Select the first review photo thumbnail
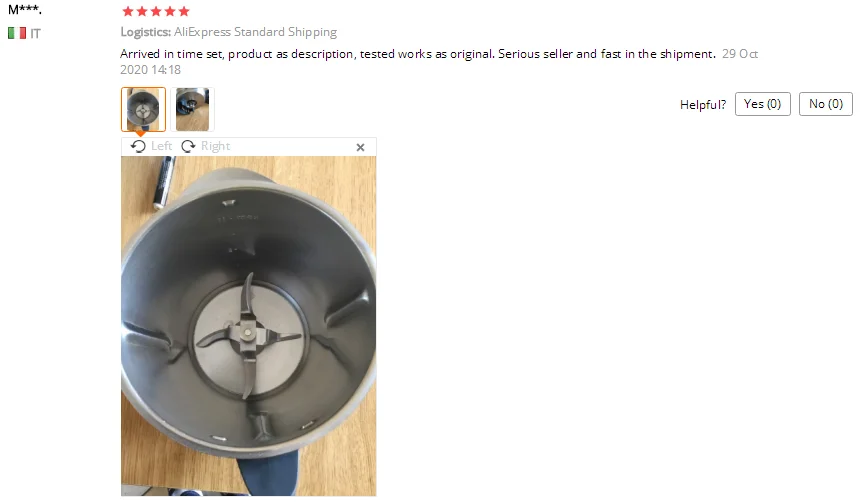 point(143,109)
